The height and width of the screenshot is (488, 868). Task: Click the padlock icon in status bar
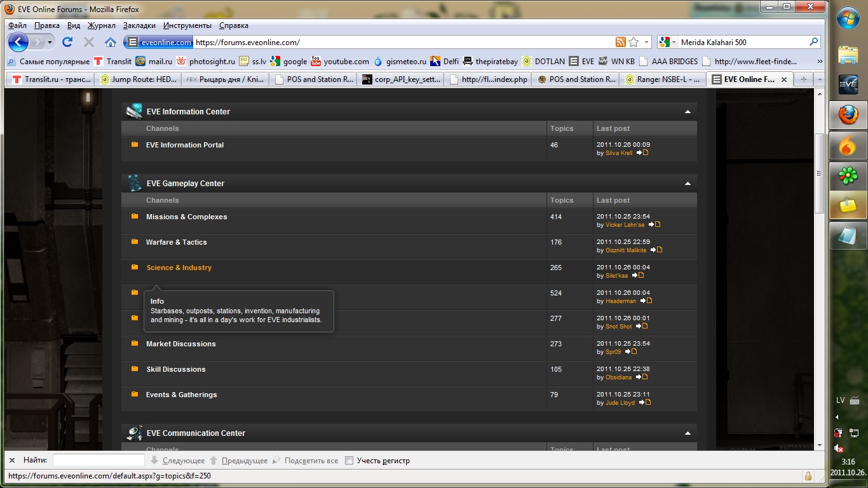click(808, 475)
